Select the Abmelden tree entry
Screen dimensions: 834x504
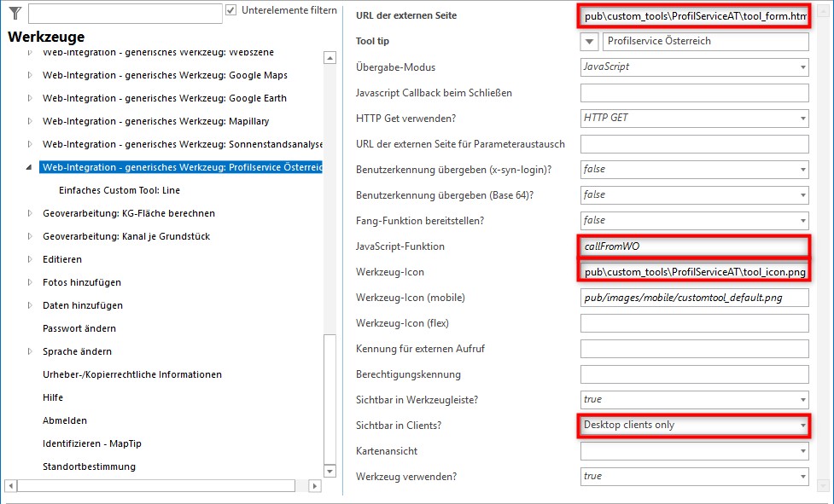pyautogui.click(x=65, y=420)
